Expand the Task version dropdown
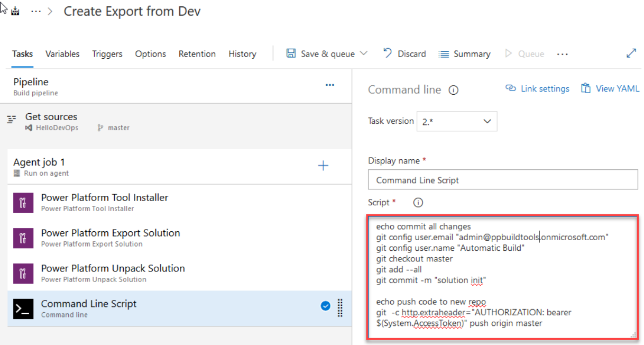Image resolution: width=644 pixels, height=345 pixels. coord(457,121)
